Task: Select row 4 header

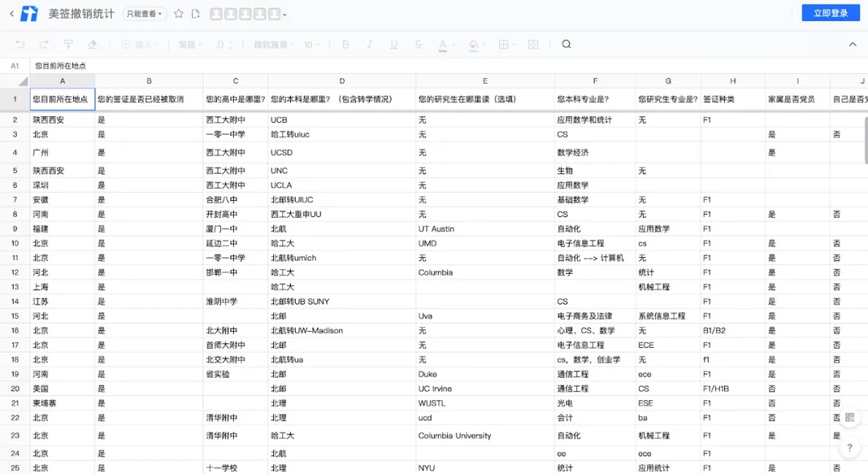Action: pos(15,152)
